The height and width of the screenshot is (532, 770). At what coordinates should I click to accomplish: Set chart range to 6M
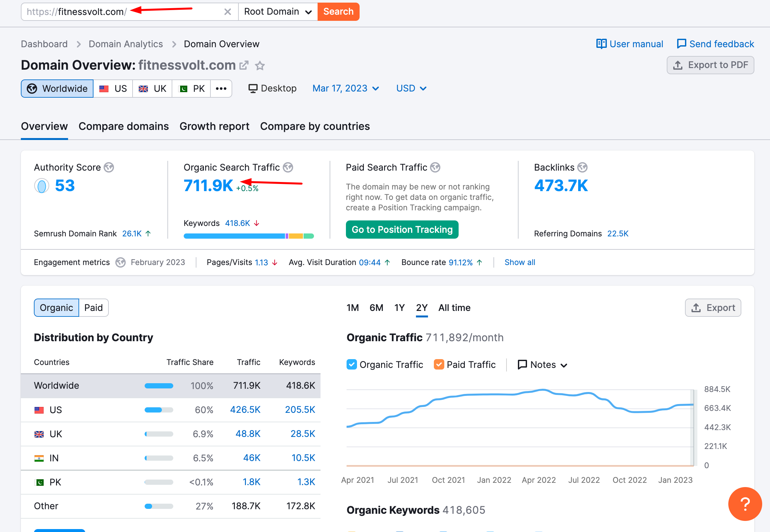377,308
